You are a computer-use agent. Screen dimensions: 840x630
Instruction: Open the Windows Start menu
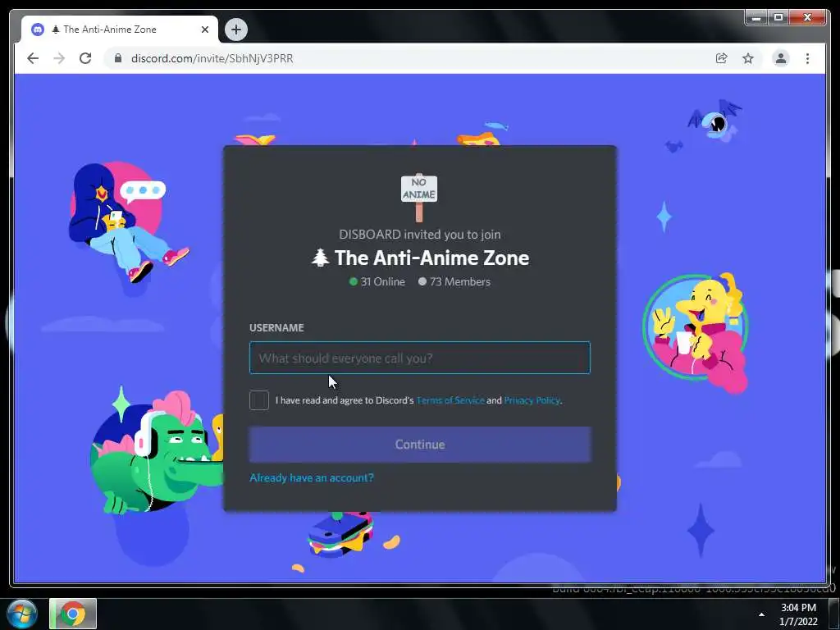[22, 614]
